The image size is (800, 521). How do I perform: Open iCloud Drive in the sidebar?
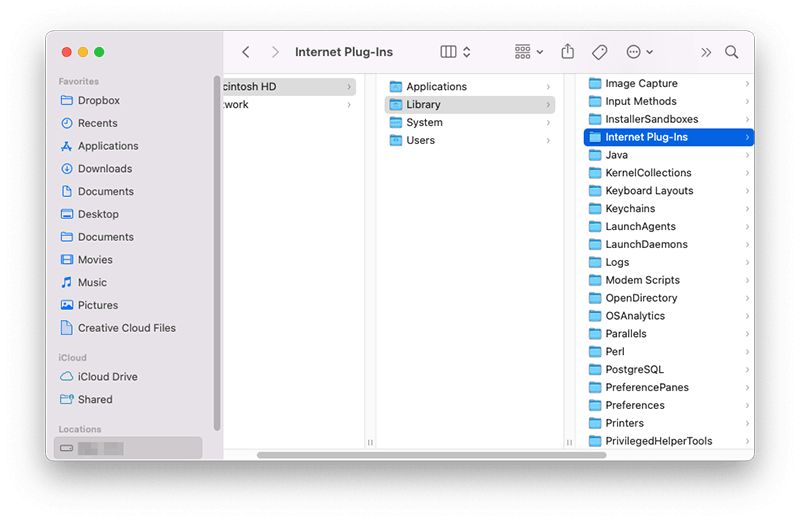107,377
